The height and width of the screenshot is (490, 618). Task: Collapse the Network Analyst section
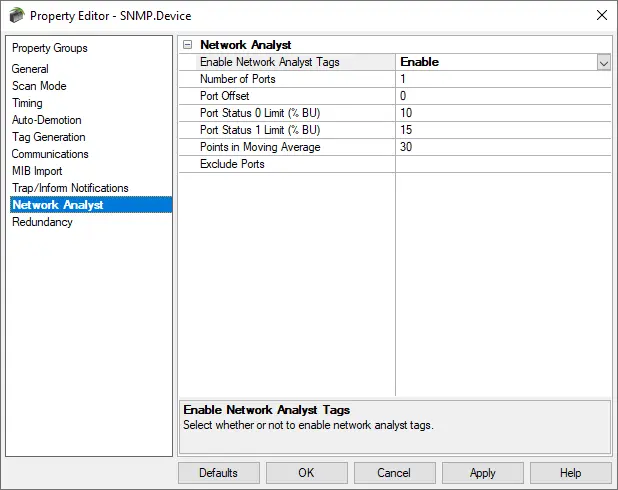[187, 45]
